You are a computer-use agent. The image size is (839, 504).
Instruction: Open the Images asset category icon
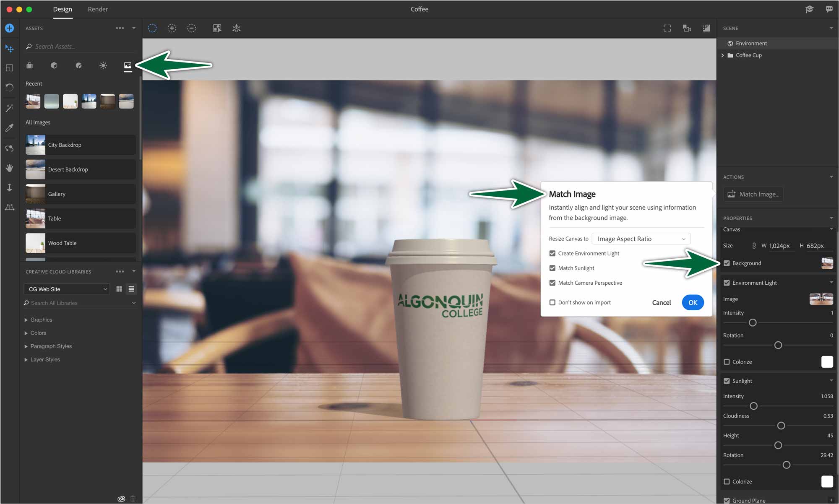click(x=128, y=65)
